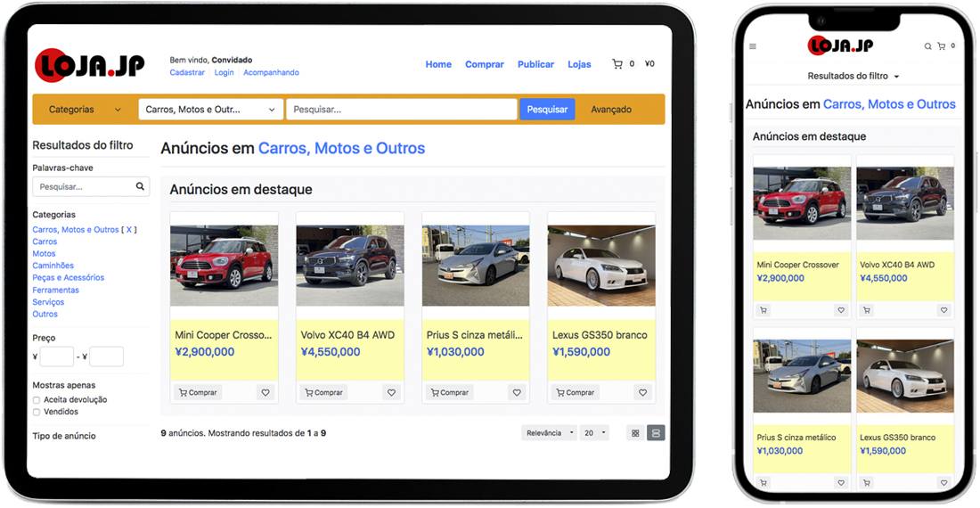Image resolution: width=980 pixels, height=508 pixels.
Task: Open the red Mini Cooper photo on tablet
Action: coord(224,266)
